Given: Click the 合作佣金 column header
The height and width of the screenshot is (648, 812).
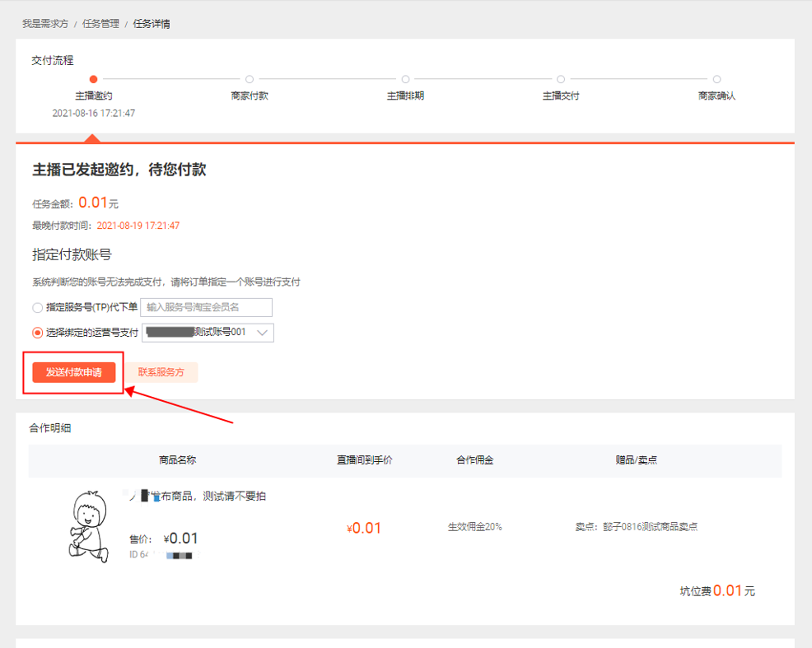Looking at the screenshot, I should tap(475, 460).
